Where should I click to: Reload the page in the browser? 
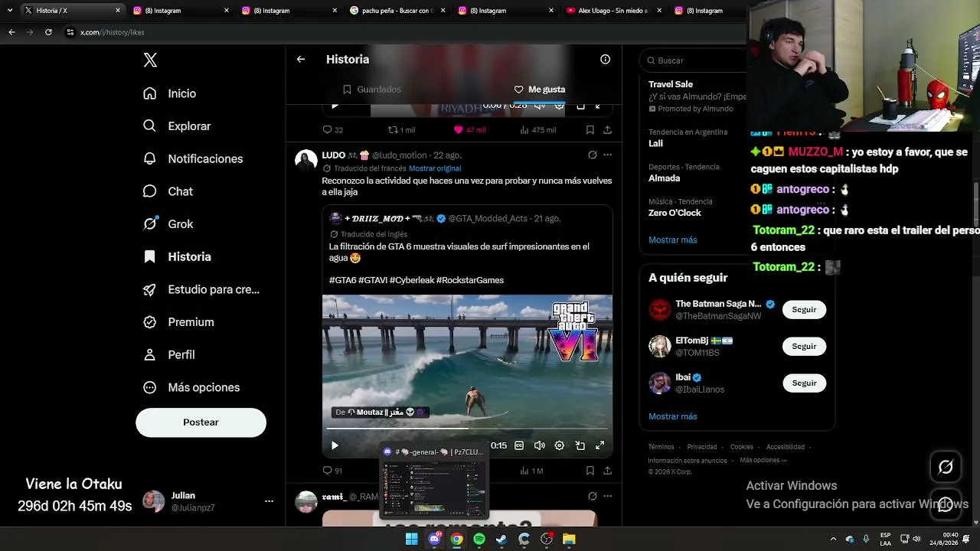pyautogui.click(x=48, y=32)
